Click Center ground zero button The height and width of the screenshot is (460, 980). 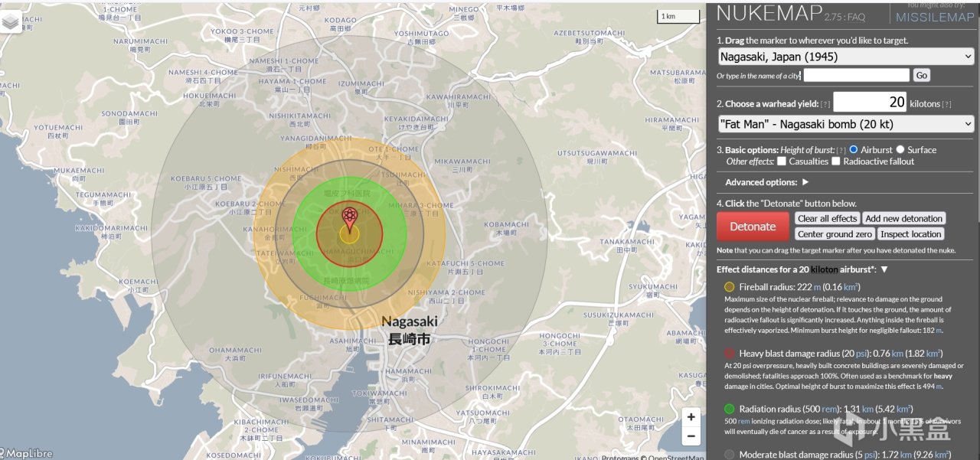tap(835, 234)
